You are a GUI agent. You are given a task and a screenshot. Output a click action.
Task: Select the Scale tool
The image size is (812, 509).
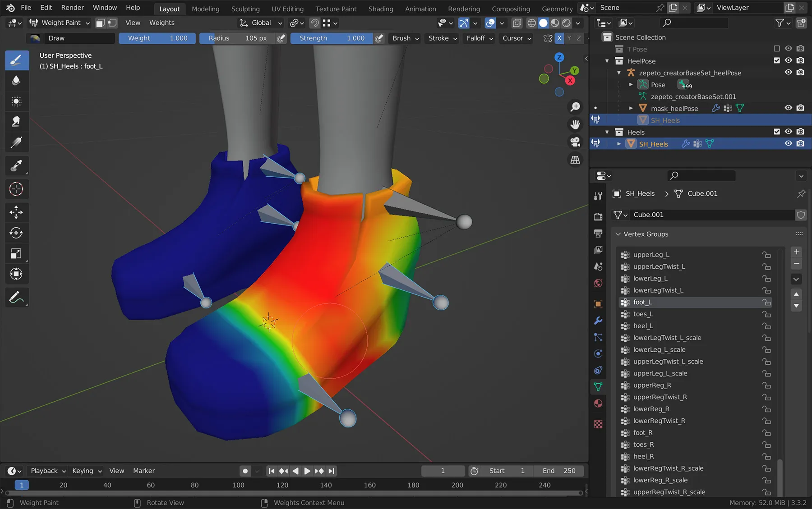click(16, 253)
